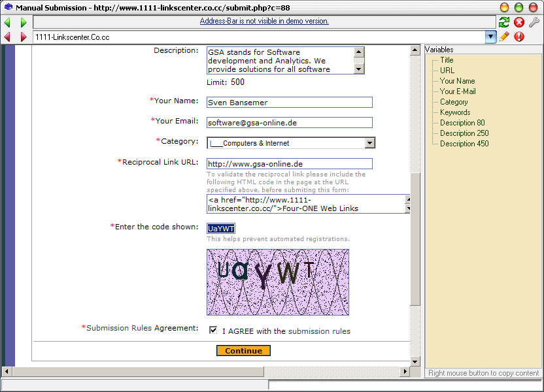Open the Category dropdown

pyautogui.click(x=370, y=143)
